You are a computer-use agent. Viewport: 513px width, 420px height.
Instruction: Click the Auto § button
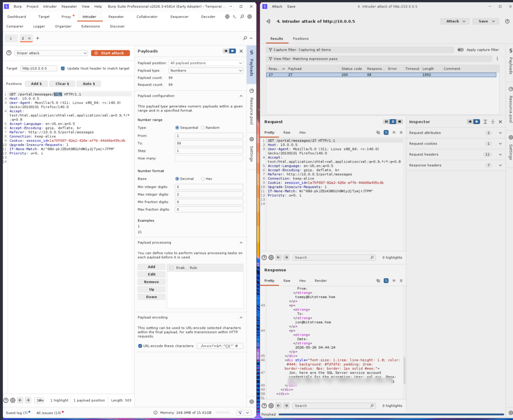coord(89,84)
